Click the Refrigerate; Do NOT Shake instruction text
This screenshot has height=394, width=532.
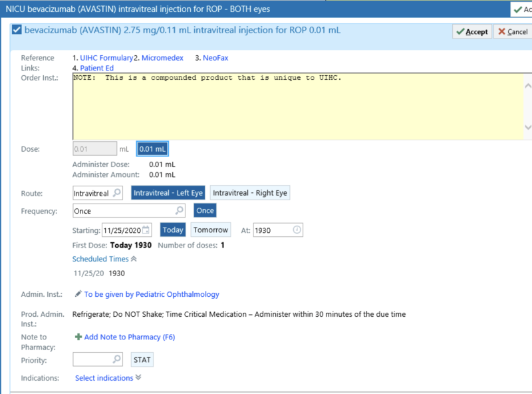239,314
